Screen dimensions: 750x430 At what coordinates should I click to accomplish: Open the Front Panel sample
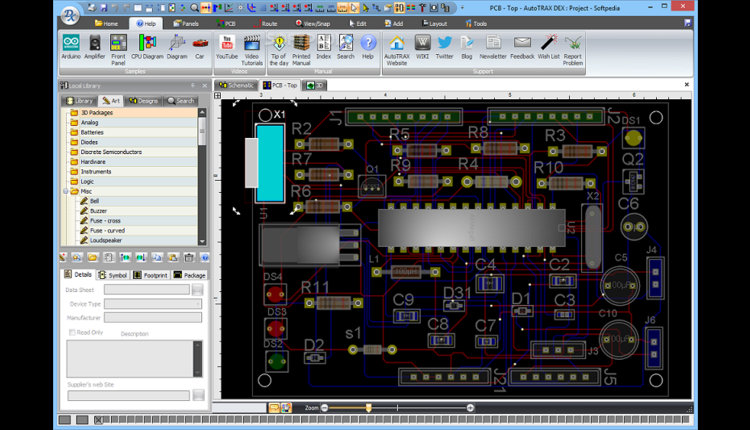(x=118, y=50)
